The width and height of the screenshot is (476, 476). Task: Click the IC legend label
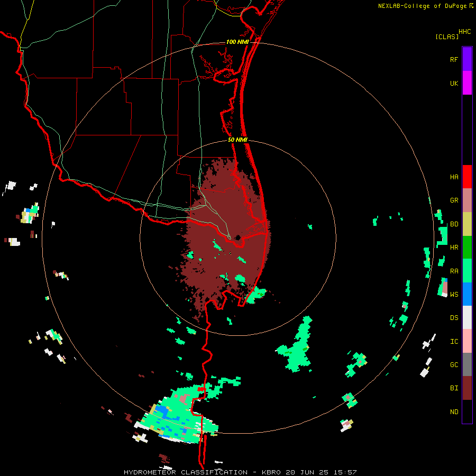point(454,342)
